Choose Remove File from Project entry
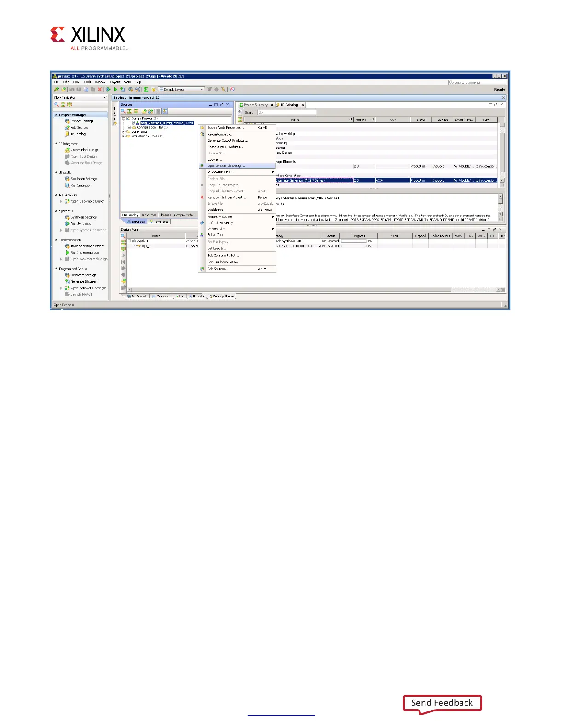The image size is (563, 728). (237, 197)
